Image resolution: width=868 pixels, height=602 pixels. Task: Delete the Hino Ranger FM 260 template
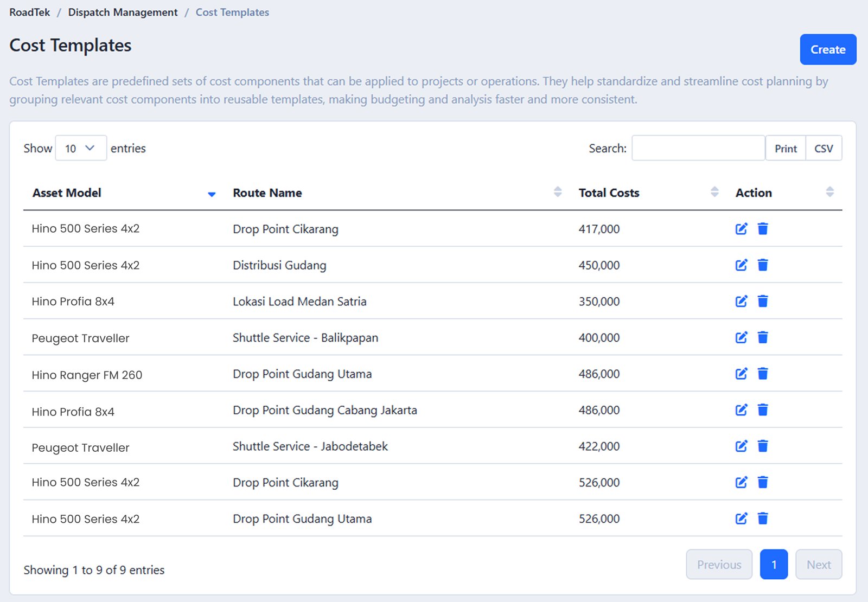[763, 374]
